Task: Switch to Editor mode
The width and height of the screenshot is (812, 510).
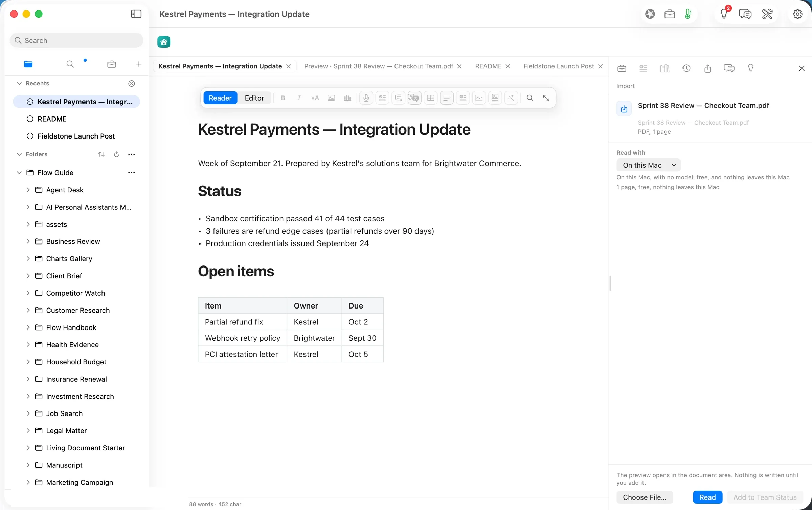Action: click(254, 98)
